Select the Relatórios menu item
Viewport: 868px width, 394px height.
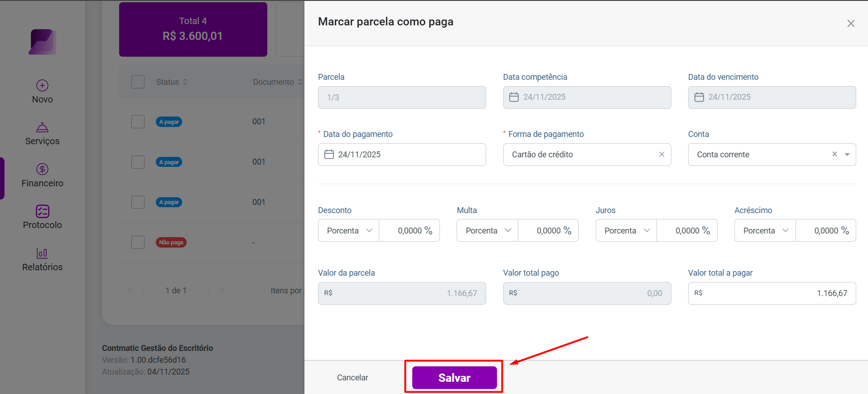[42, 260]
